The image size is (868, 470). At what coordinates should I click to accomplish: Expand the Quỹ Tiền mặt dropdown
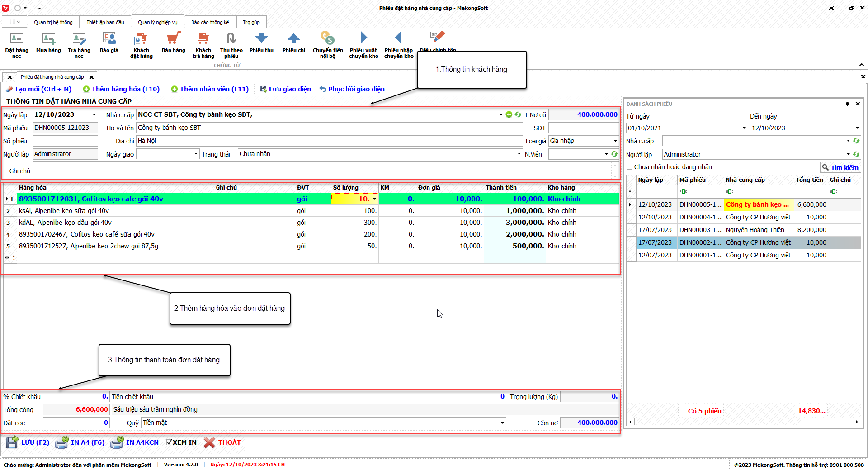tap(502, 423)
